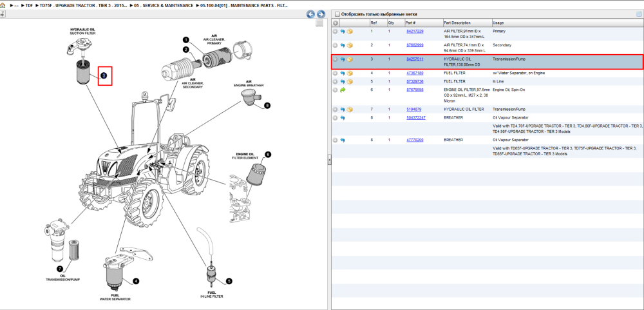Select callout 2 on the diagram

[x=185, y=50]
